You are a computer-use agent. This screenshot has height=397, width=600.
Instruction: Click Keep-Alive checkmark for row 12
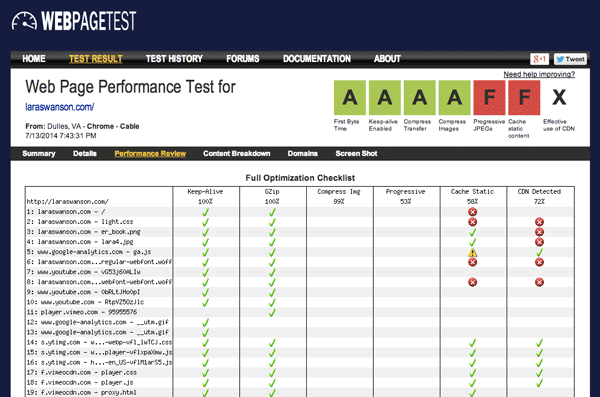click(x=205, y=322)
